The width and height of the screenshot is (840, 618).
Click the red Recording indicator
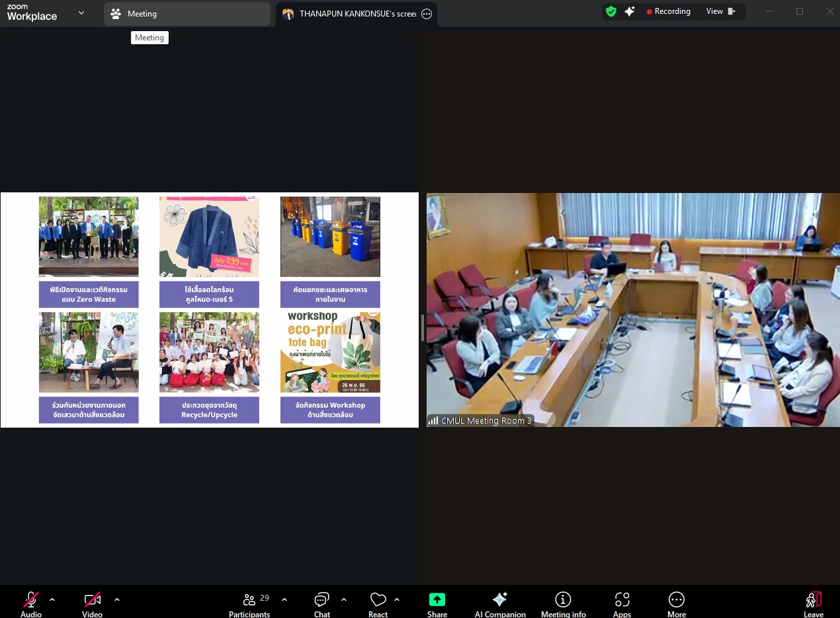coord(668,11)
